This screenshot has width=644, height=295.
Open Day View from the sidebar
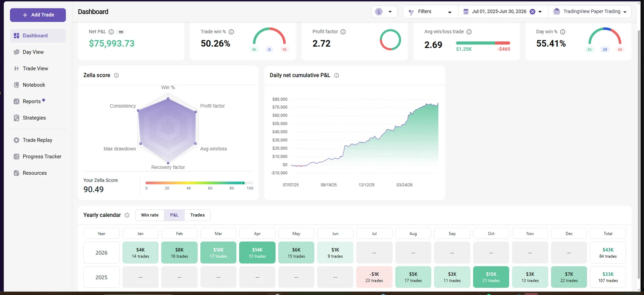(x=38, y=52)
